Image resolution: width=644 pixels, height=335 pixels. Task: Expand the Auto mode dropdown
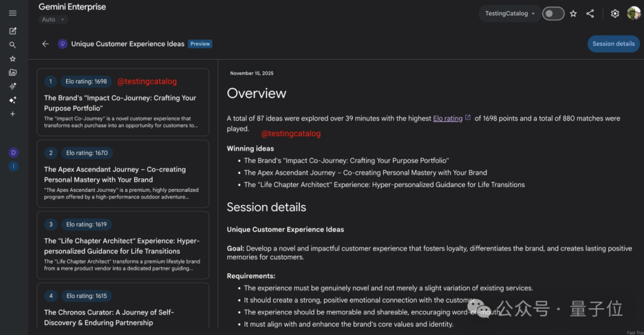pyautogui.click(x=53, y=20)
